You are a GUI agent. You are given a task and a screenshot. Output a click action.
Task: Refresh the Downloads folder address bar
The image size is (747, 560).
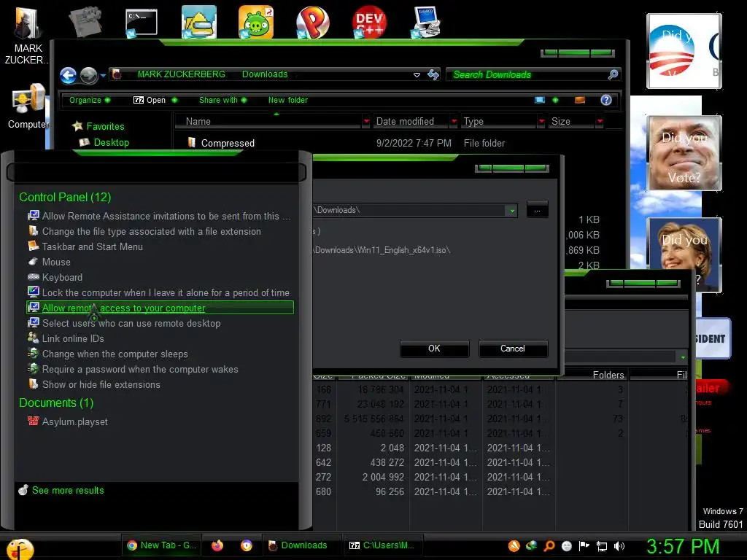point(433,75)
